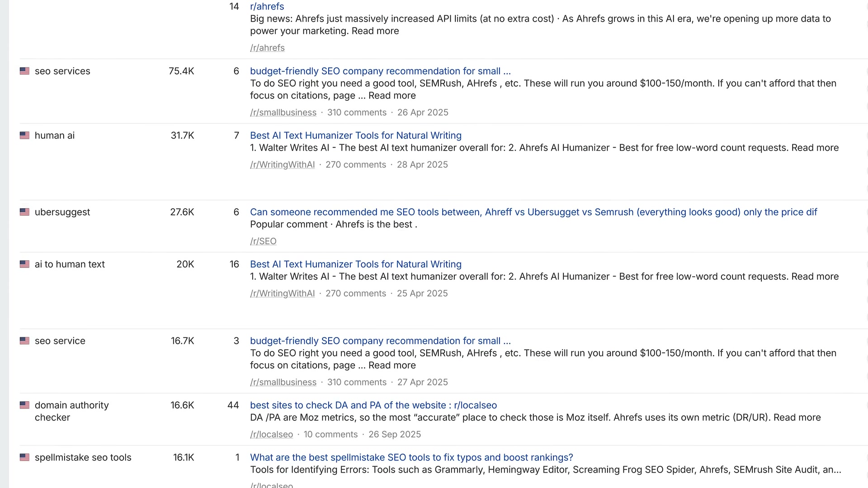This screenshot has width=868, height=488.
Task: Click the 16.1K volume value
Action: tap(184, 458)
